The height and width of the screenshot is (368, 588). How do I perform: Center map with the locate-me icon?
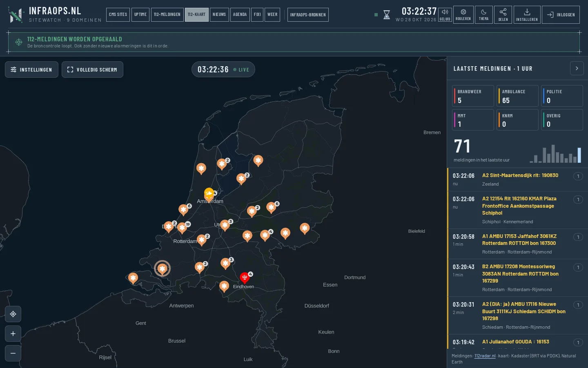13,314
